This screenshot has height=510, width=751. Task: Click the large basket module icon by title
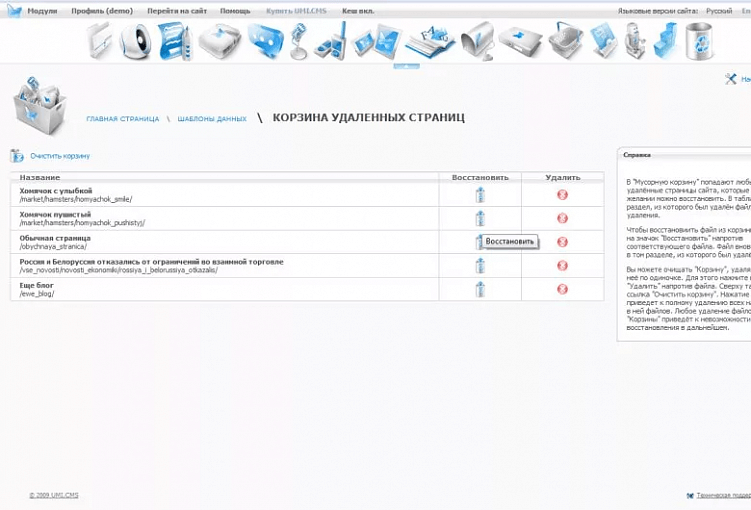(x=38, y=105)
